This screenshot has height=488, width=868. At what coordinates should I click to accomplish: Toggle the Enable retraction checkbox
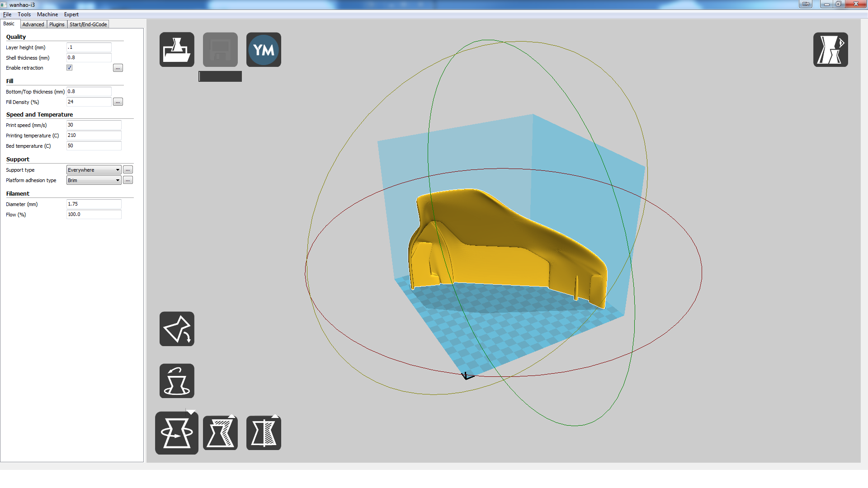(x=69, y=68)
